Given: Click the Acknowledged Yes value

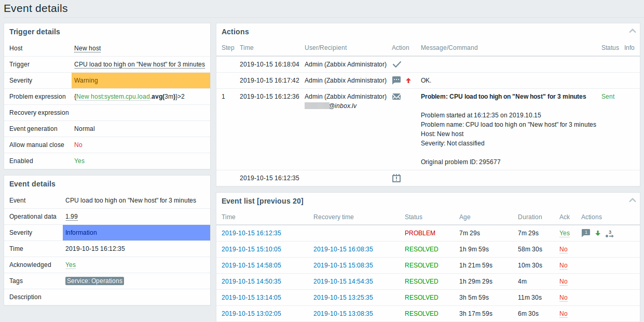Looking at the screenshot, I should click(x=71, y=265).
